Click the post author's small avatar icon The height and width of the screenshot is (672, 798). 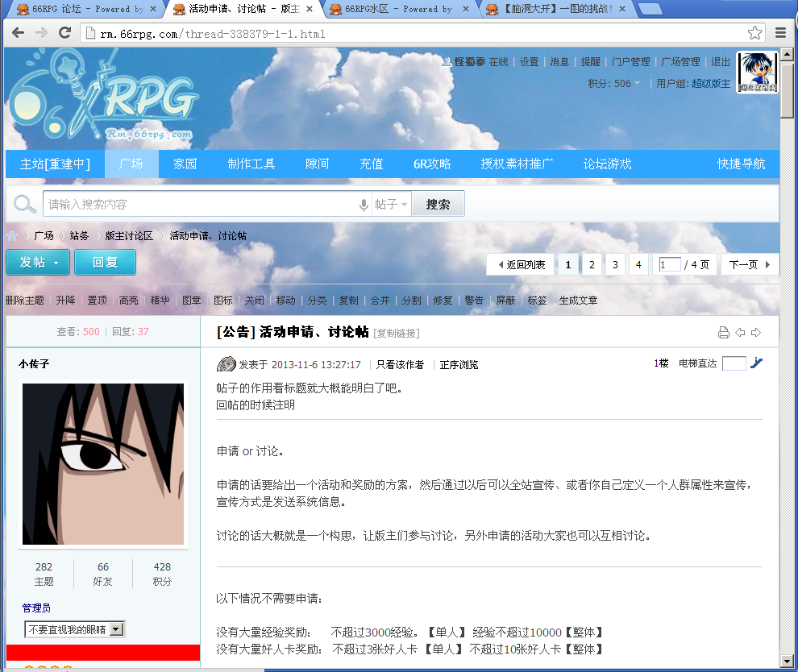(226, 363)
